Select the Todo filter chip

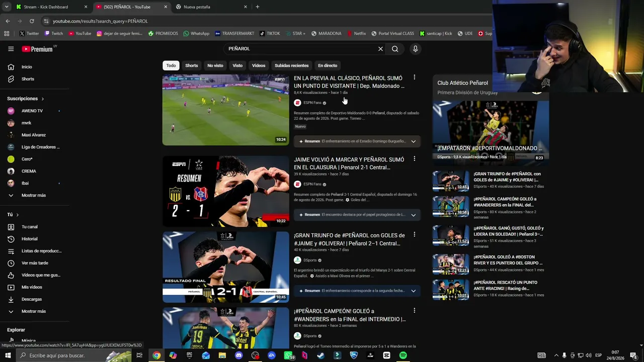pyautogui.click(x=171, y=65)
